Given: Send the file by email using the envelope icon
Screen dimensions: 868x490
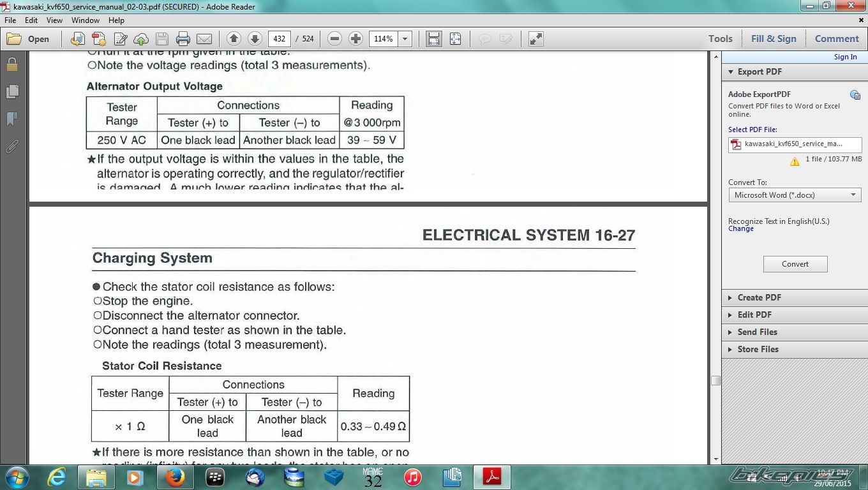Looking at the screenshot, I should coord(204,39).
